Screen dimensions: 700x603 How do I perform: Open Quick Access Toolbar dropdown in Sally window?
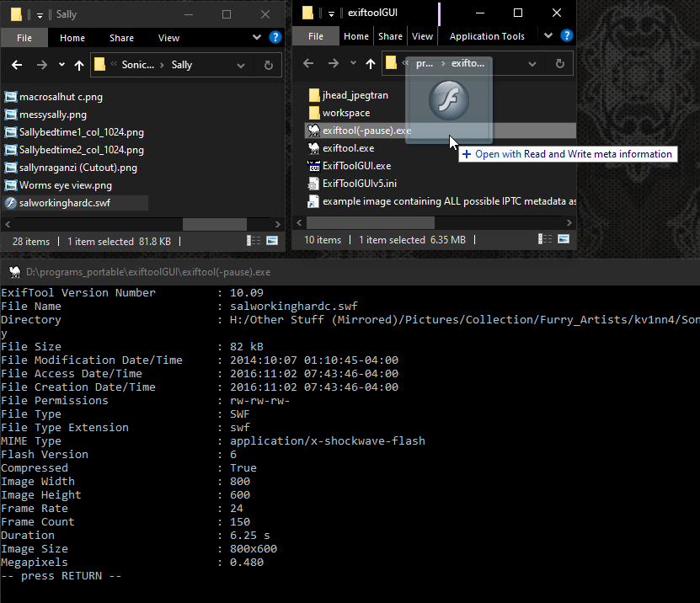[x=40, y=14]
